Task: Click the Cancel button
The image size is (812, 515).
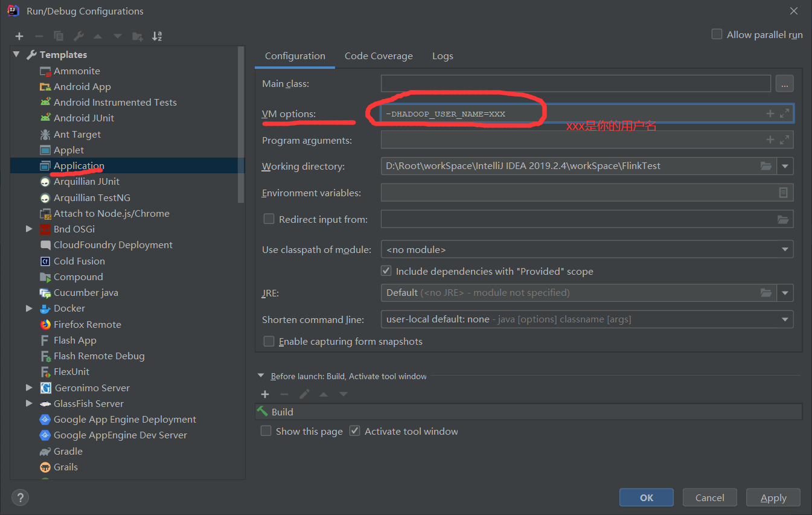Action: pos(709,497)
